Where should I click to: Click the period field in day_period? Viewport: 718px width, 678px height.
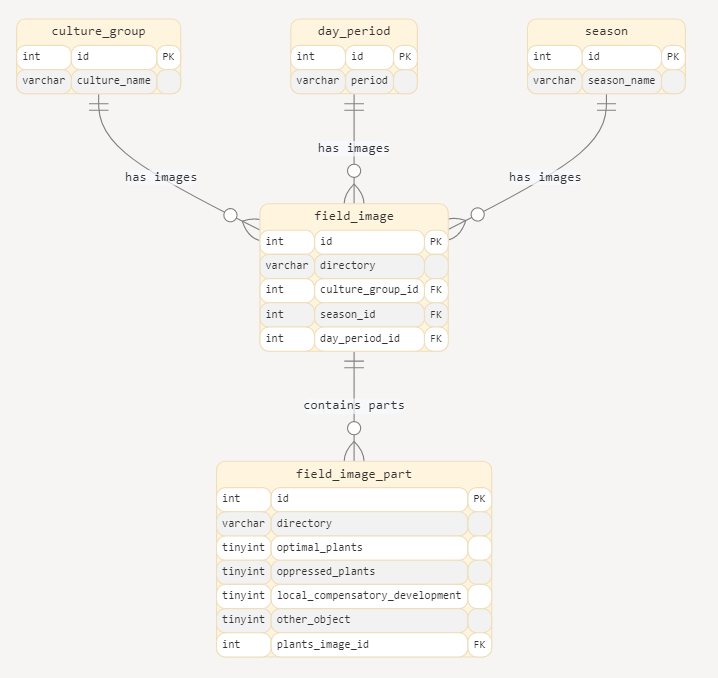(x=368, y=81)
